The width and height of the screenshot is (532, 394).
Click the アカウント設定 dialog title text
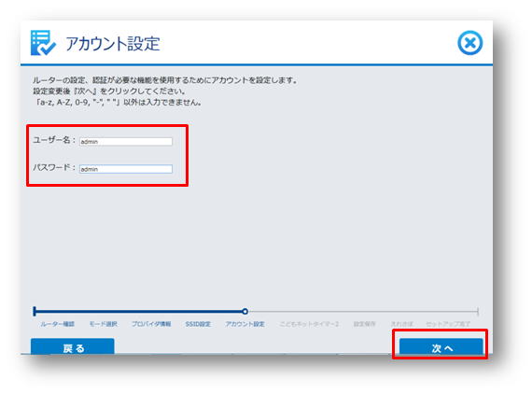[x=113, y=44]
